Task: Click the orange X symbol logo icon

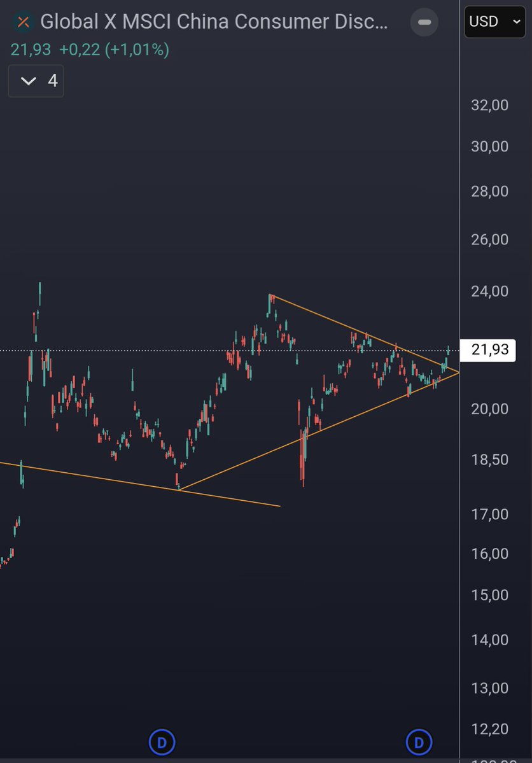Action: [23, 22]
